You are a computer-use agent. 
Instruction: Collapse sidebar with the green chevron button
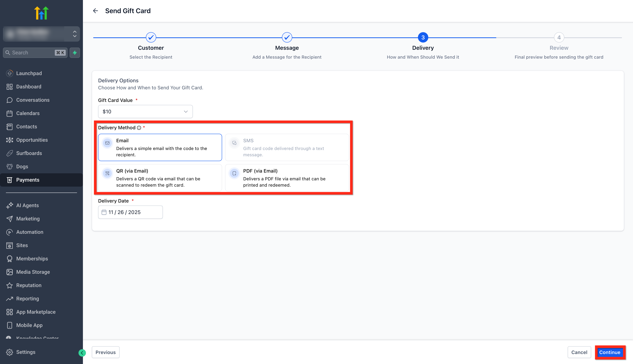point(82,353)
